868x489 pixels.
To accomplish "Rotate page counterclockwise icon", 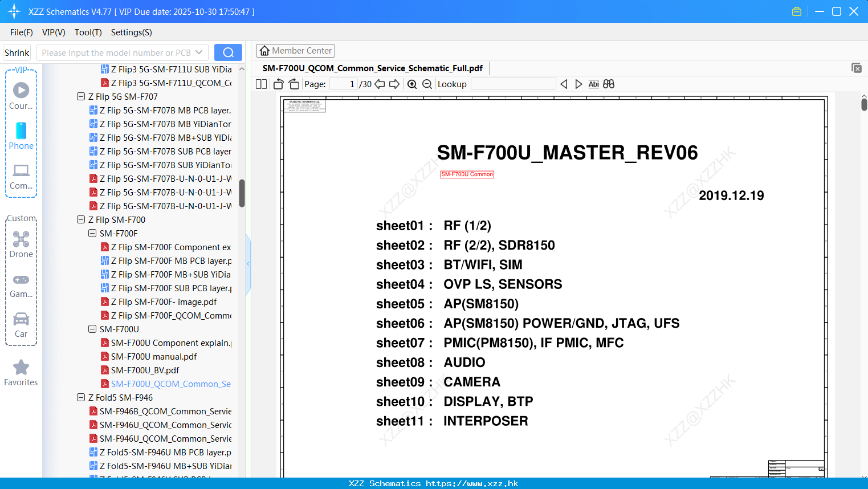I will coord(278,84).
